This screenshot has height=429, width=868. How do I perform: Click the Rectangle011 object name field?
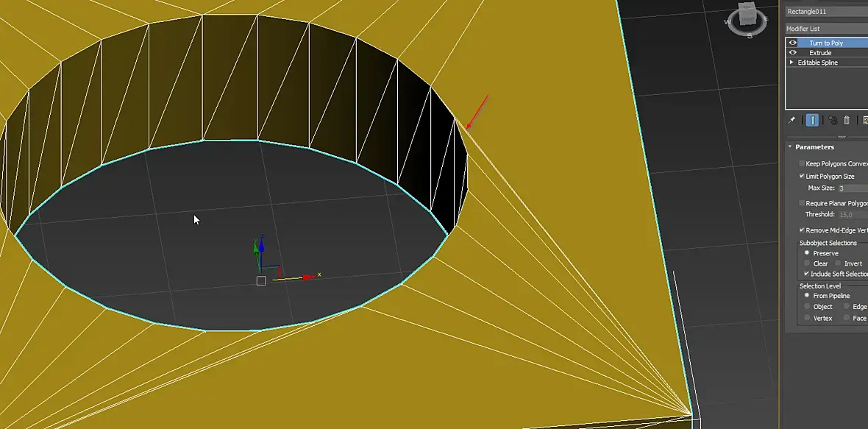[827, 11]
